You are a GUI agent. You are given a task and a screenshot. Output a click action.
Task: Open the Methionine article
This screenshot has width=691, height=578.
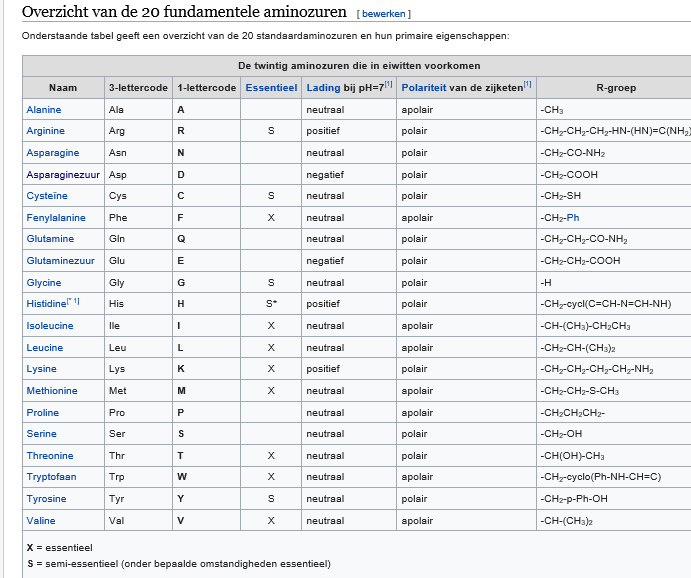pos(52,391)
